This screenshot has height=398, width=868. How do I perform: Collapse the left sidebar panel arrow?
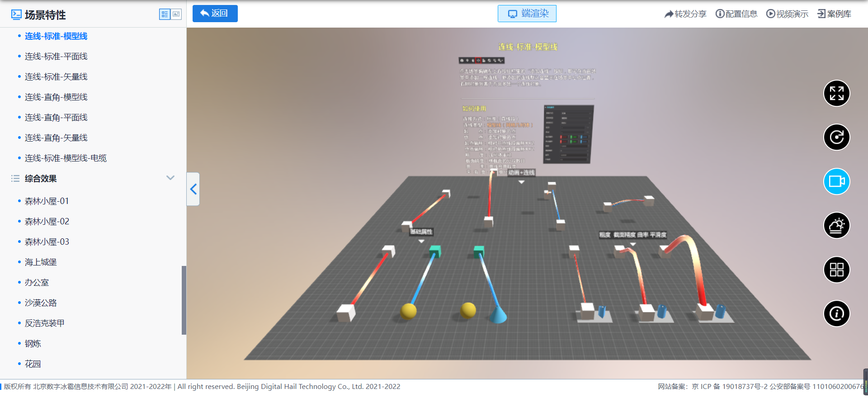(193, 189)
